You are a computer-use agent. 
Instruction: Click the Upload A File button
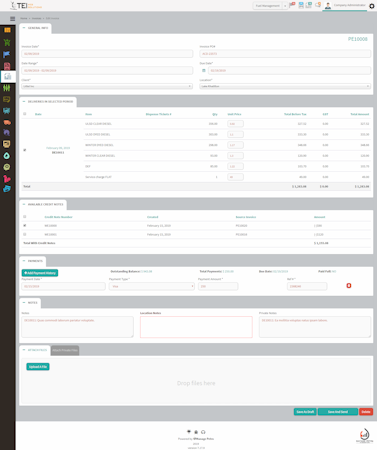38,367
